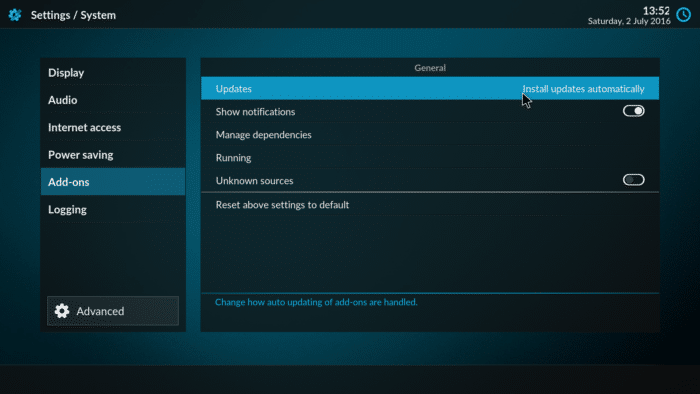Select the Display category
Image resolution: width=700 pixels, height=394 pixels.
[113, 72]
